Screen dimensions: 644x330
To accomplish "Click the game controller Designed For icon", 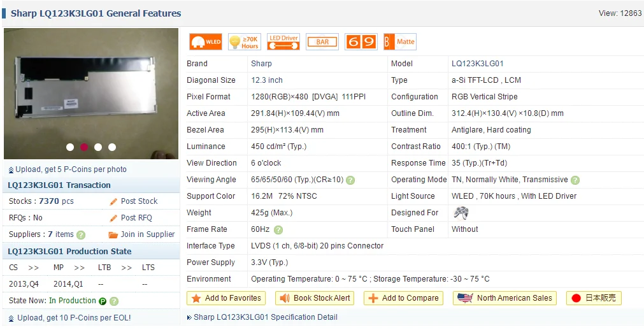I will tap(461, 213).
